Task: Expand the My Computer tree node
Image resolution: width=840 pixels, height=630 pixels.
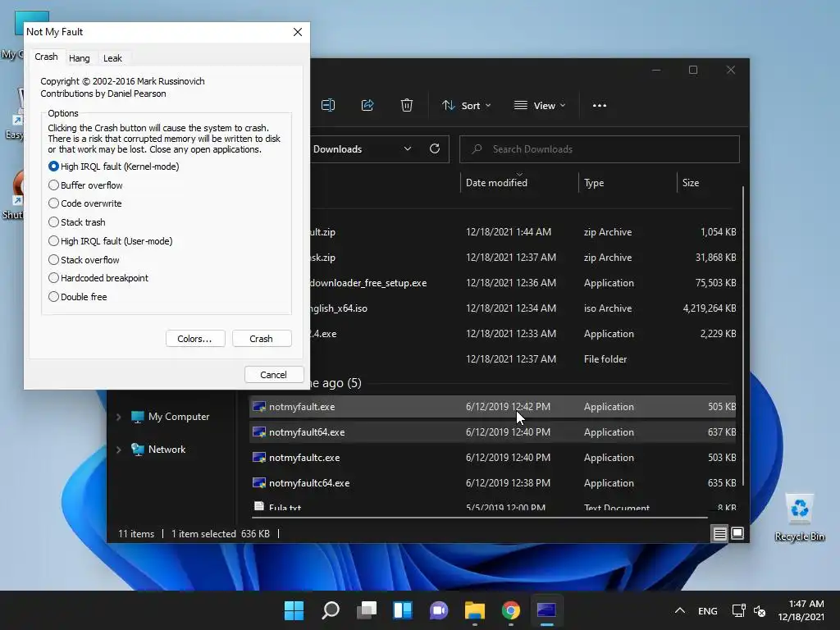Action: 118,417
